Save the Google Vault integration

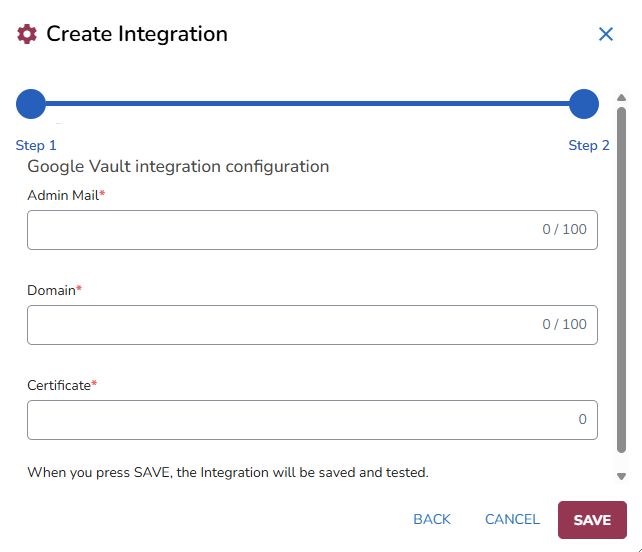592,520
